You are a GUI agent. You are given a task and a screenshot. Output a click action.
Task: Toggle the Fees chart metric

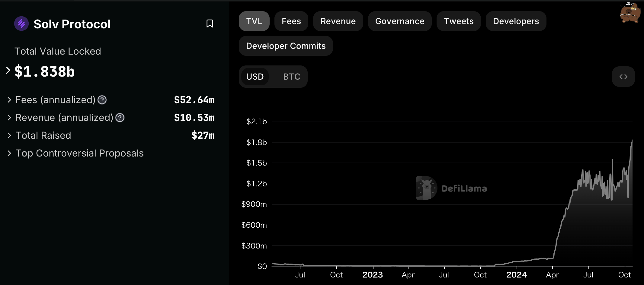coord(291,21)
